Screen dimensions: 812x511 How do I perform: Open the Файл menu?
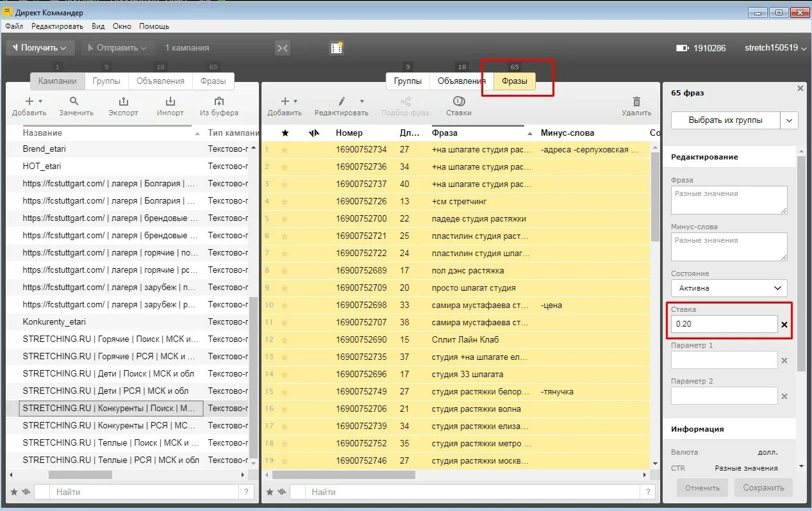pos(14,26)
